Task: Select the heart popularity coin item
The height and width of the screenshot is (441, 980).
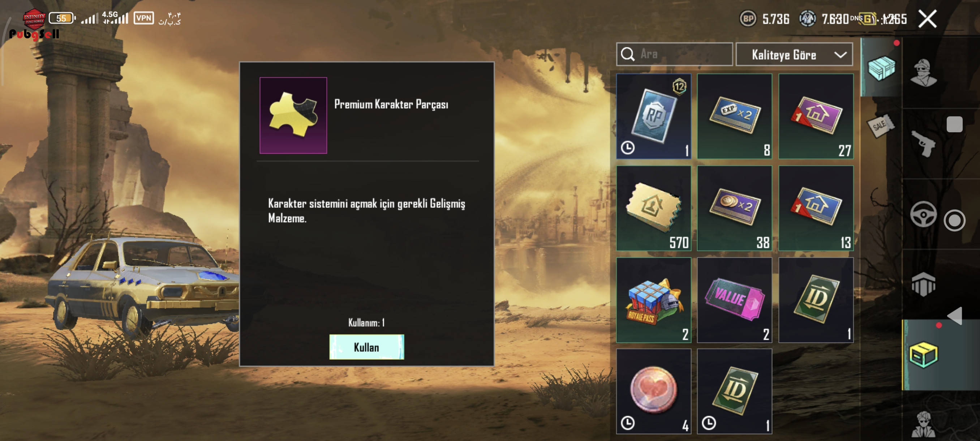Action: point(654,391)
